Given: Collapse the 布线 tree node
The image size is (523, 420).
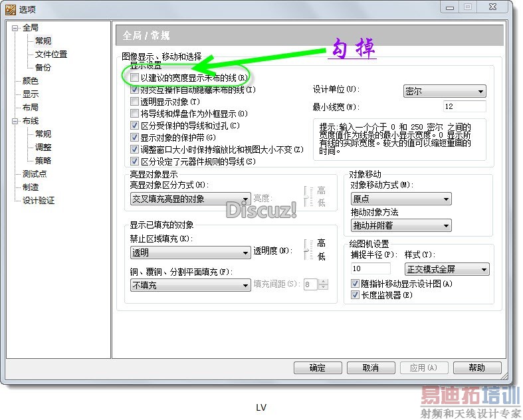Looking at the screenshot, I should click(15, 121).
